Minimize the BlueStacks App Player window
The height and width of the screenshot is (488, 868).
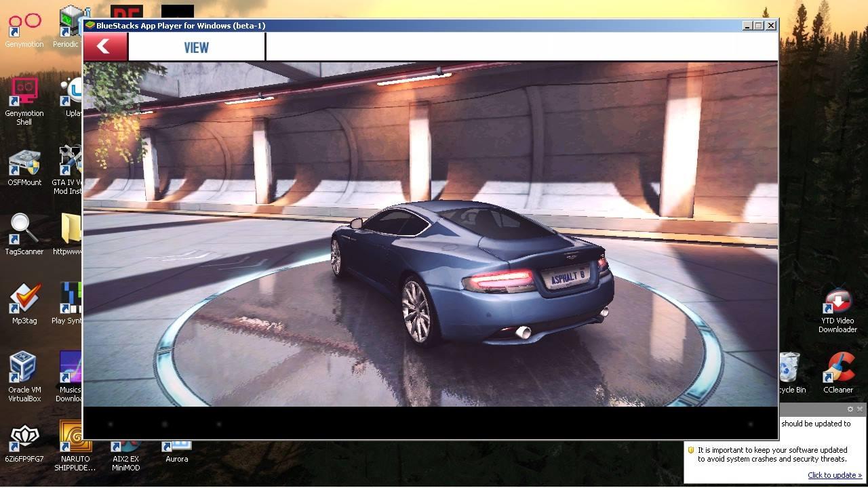(x=747, y=26)
